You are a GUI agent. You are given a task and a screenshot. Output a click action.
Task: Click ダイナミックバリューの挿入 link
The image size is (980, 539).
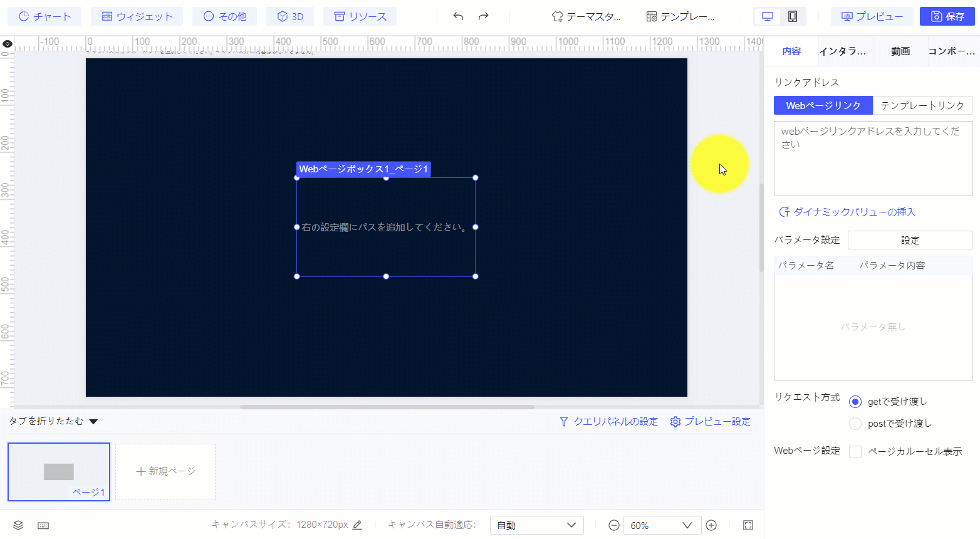847,212
